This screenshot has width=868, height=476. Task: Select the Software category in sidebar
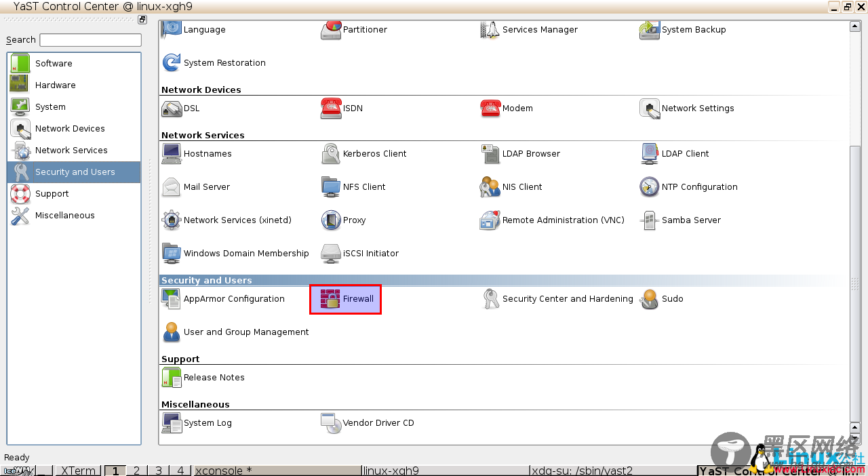(x=74, y=63)
